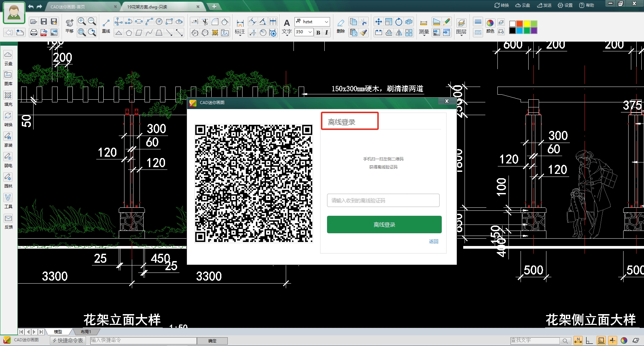
Task: Toggle the crosshair plus status icon
Action: click(x=612, y=341)
